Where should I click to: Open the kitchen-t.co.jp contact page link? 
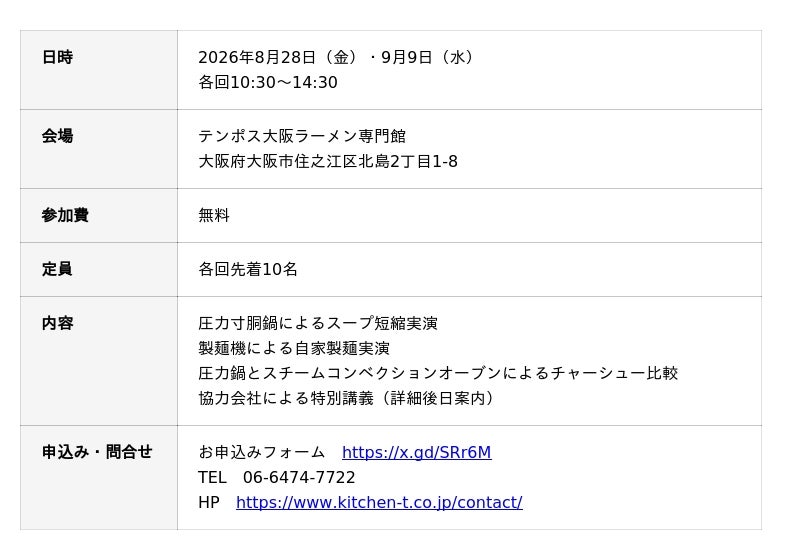[x=379, y=502]
